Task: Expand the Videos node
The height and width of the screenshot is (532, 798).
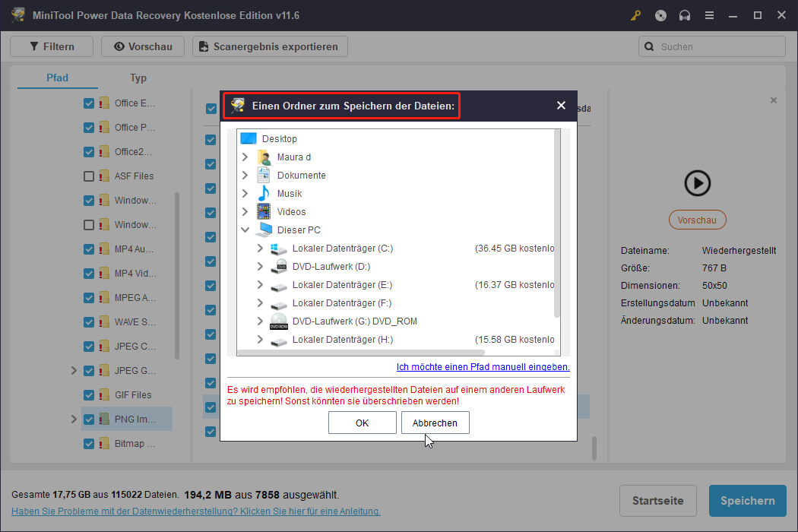Action: 245,212
